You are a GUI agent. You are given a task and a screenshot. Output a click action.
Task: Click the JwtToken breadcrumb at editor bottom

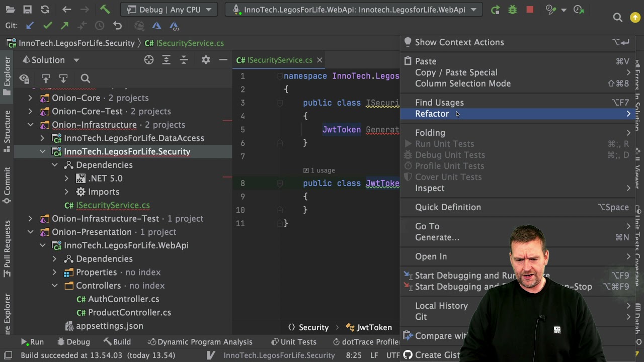(x=369, y=327)
